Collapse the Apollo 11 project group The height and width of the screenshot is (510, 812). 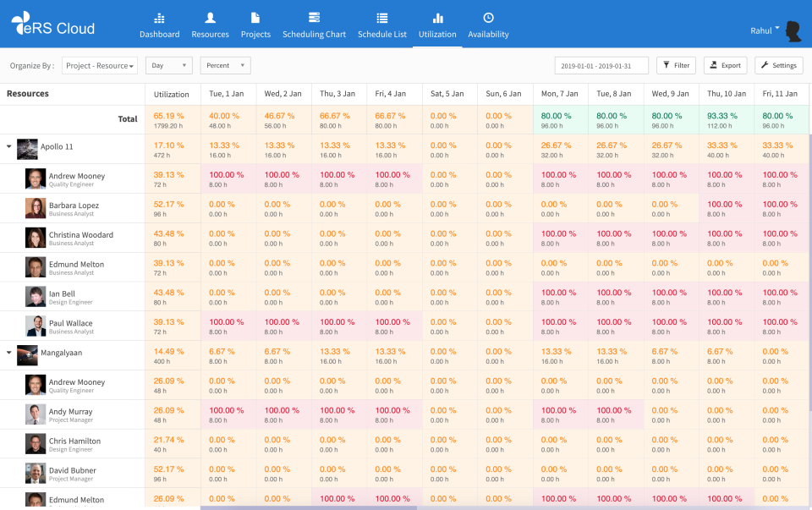[9, 146]
